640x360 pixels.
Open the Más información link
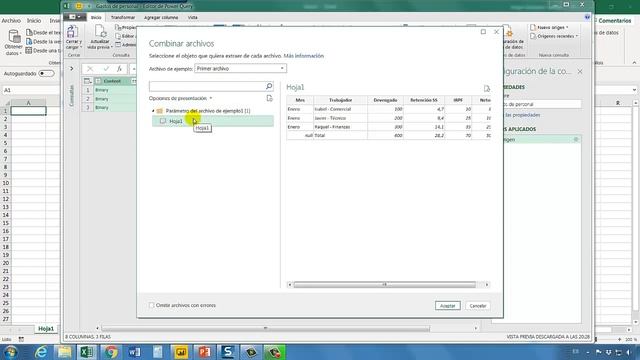(304, 56)
